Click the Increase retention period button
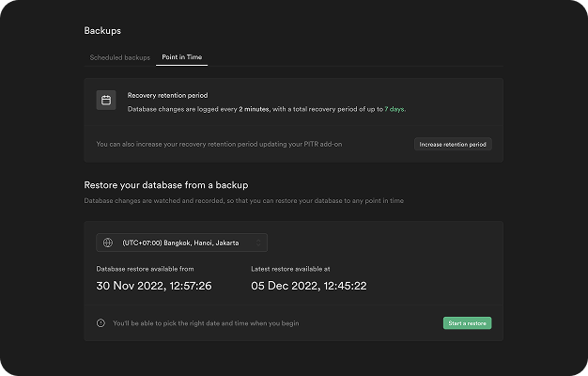This screenshot has width=588, height=376. pos(453,144)
